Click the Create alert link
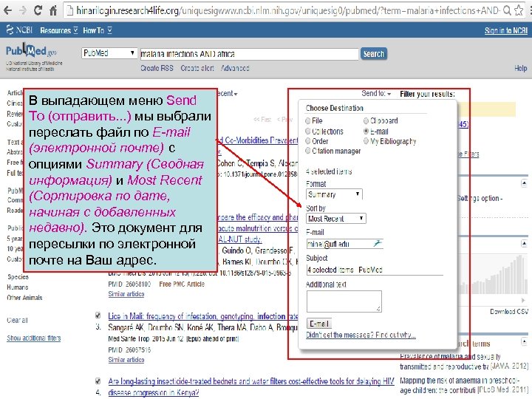 click(197, 68)
